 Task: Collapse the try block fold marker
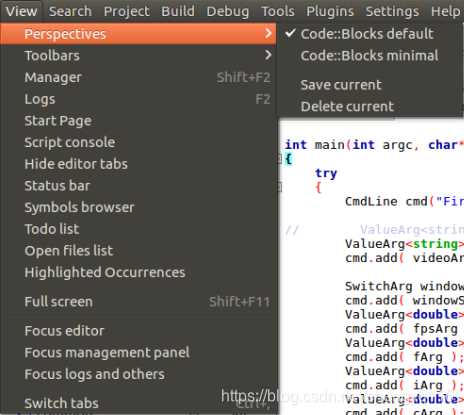coord(280,187)
